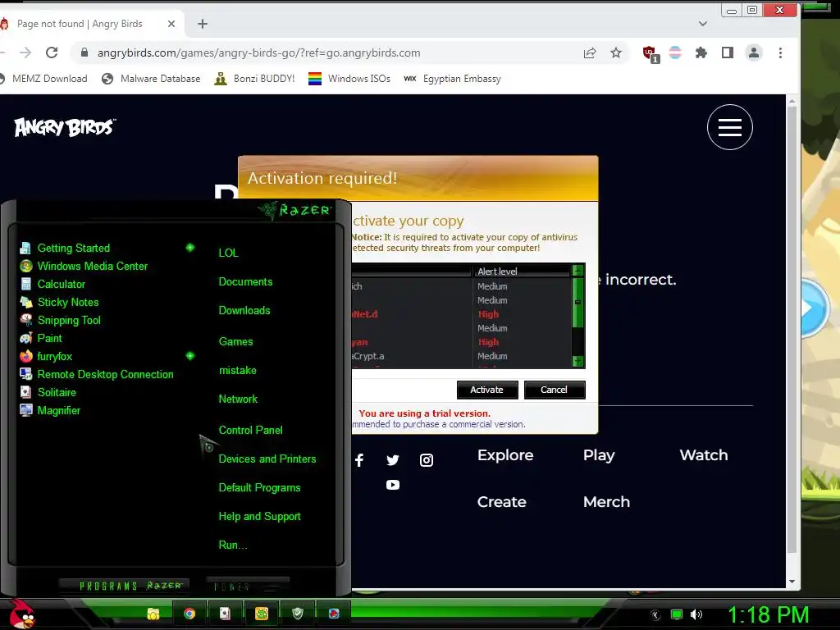
Task: Open the striped flag extension icon
Action: (x=675, y=52)
